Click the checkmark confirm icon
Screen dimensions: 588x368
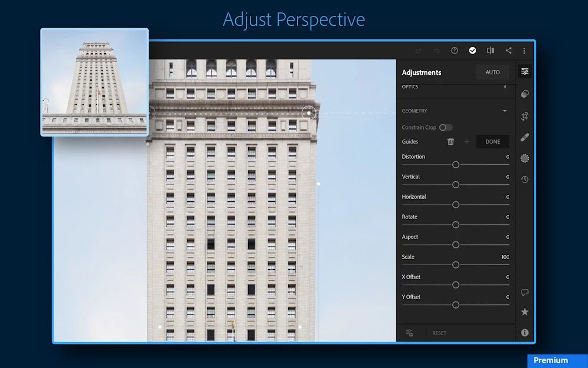(x=473, y=50)
